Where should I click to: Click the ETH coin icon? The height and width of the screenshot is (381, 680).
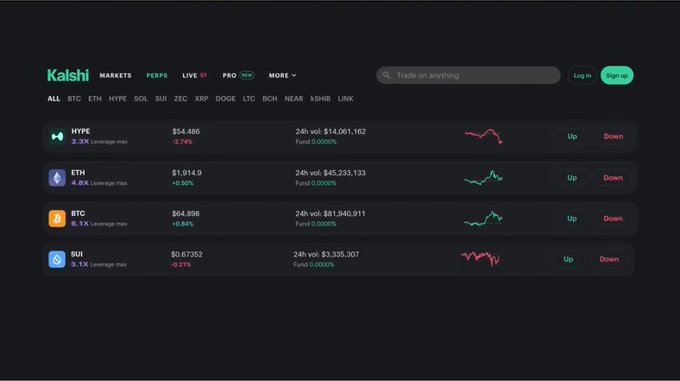tap(57, 178)
